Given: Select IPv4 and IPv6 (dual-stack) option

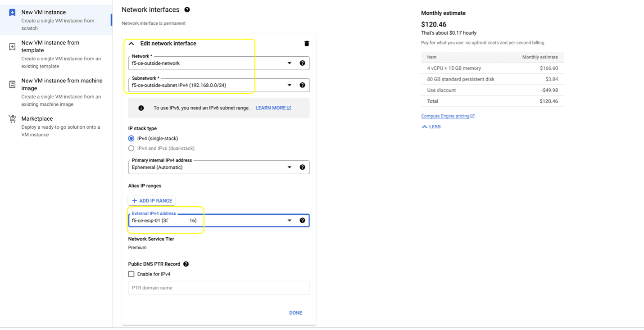Looking at the screenshot, I should (x=132, y=149).
